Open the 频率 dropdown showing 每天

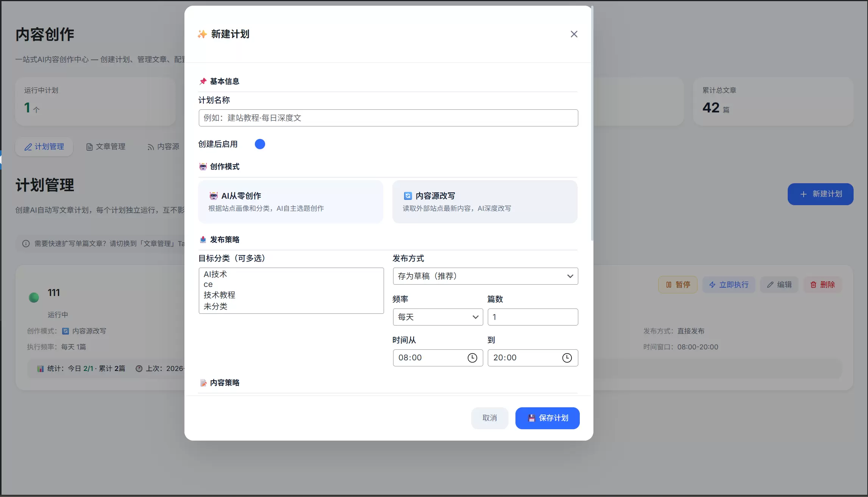pos(438,317)
